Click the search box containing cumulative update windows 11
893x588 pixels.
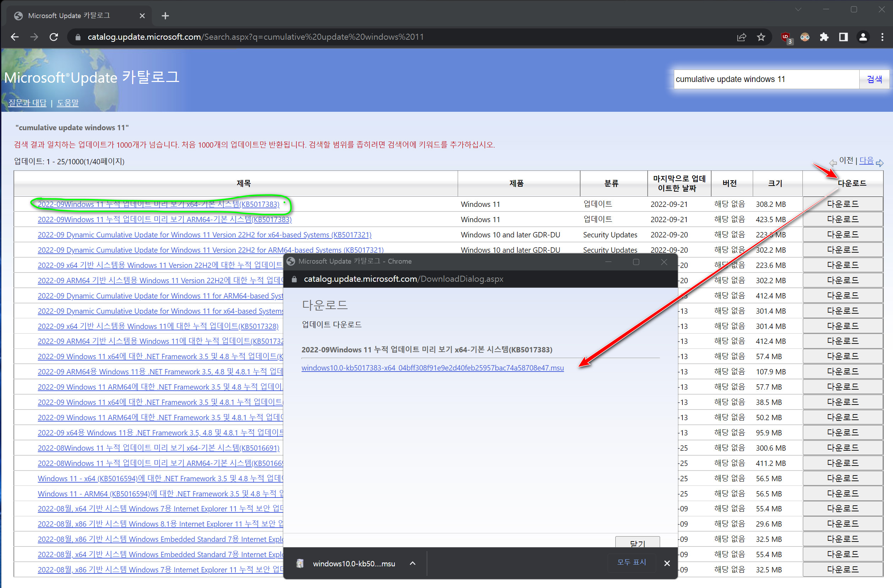766,79
